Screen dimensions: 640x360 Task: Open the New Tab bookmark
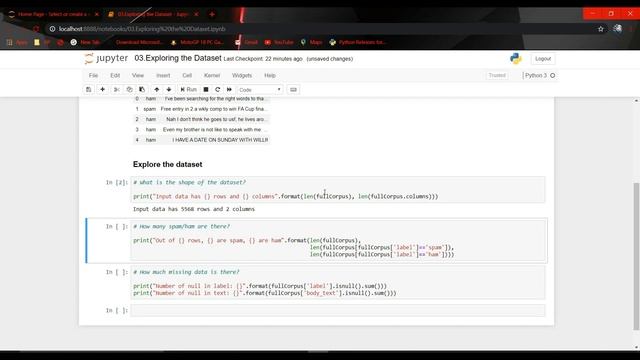85,42
